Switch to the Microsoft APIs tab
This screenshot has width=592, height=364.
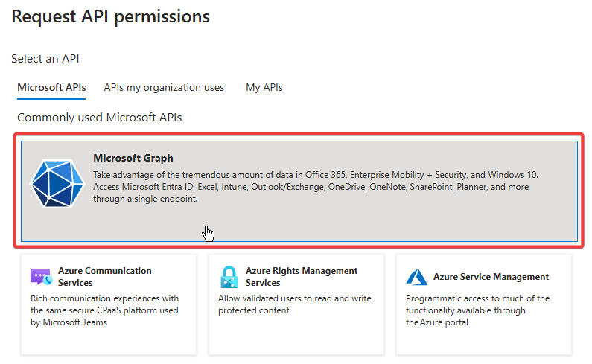click(51, 87)
